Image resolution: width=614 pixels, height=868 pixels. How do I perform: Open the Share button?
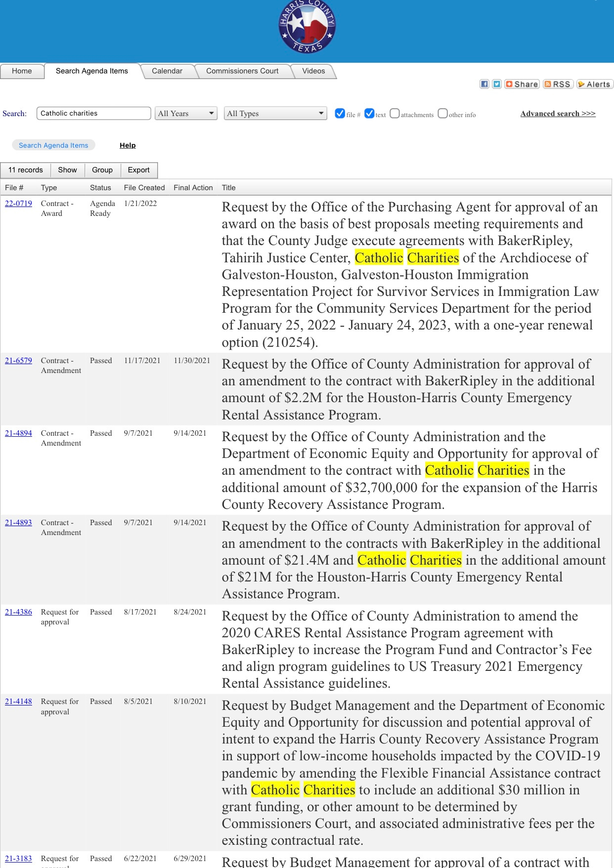coord(522,84)
